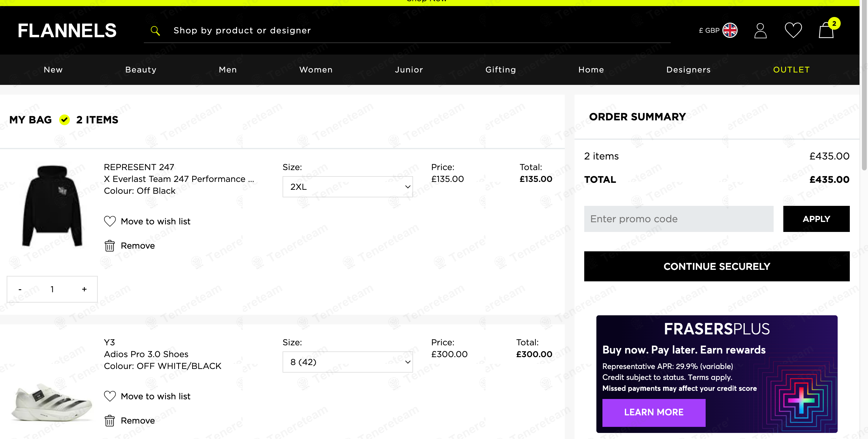The height and width of the screenshot is (439, 868).
Task: Click the order TOTAL £435.00 amount
Action: point(829,180)
